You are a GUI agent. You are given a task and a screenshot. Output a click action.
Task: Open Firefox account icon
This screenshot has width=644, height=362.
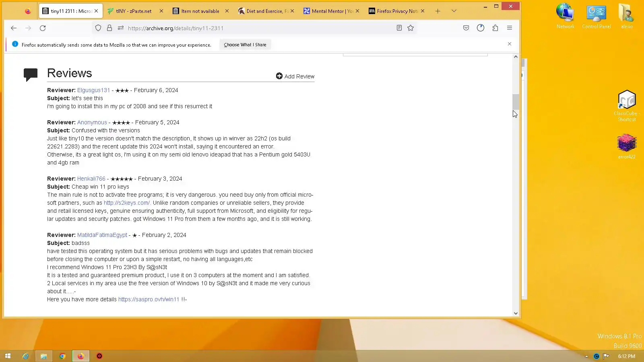point(481,28)
